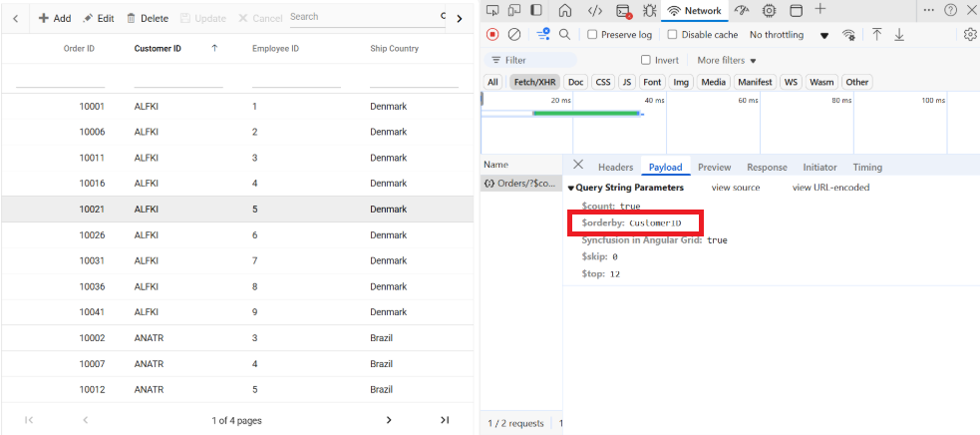Clear the network log icon
Screen dimensions: 980x435
(x=514, y=35)
